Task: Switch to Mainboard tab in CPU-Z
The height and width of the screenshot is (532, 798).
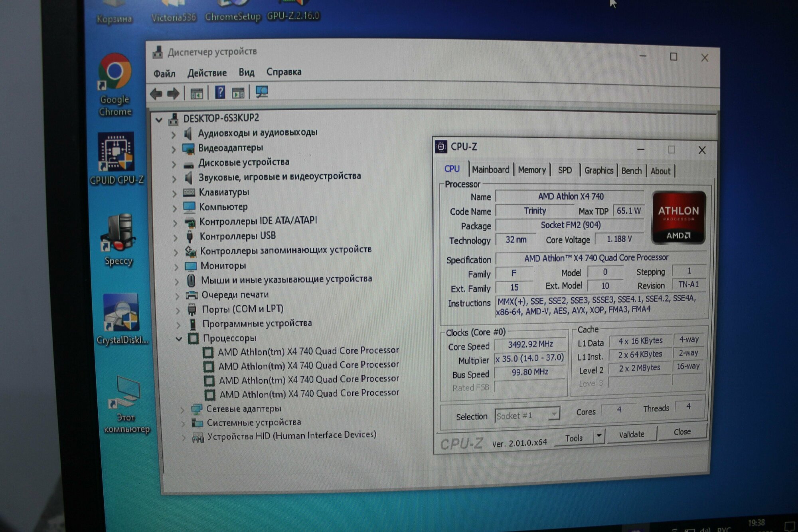Action: [x=491, y=170]
